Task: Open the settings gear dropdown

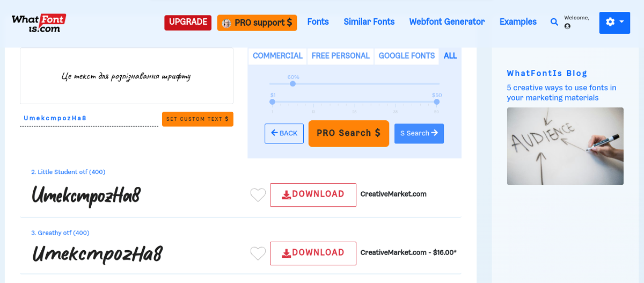Action: click(x=614, y=22)
